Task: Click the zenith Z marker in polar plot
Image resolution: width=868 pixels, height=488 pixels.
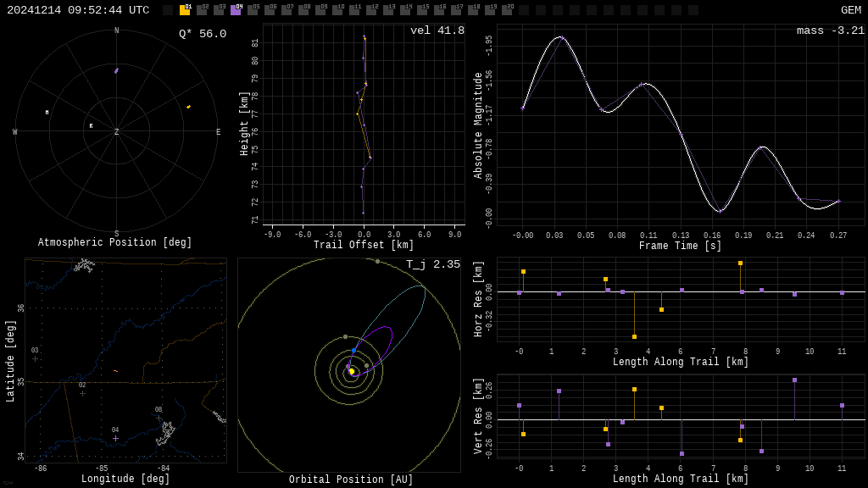Action: [x=117, y=132]
